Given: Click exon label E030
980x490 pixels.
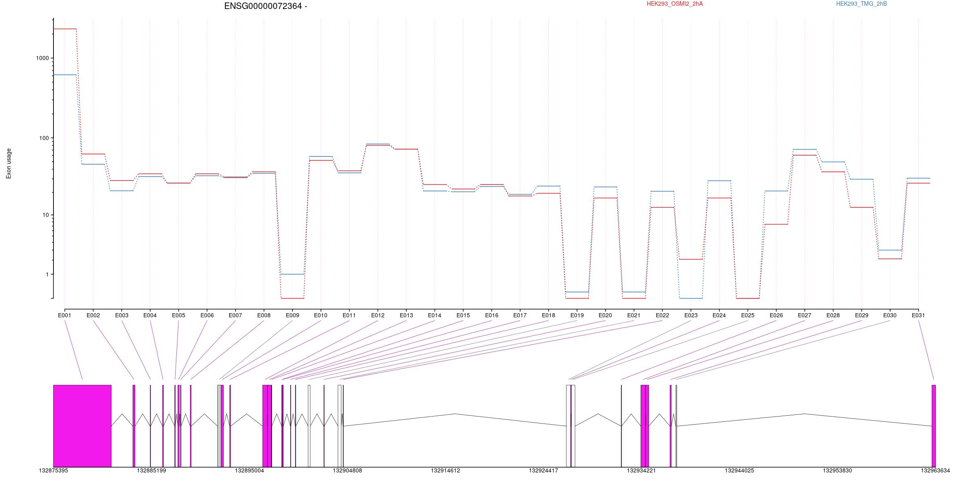Looking at the screenshot, I should tap(890, 315).
